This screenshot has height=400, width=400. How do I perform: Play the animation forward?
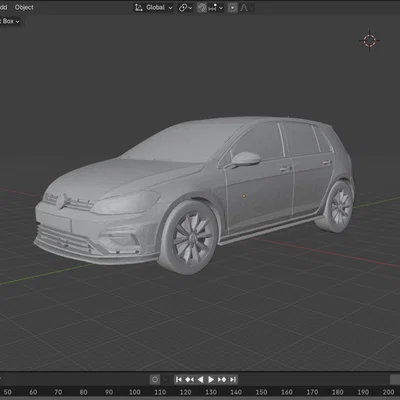pyautogui.click(x=211, y=379)
